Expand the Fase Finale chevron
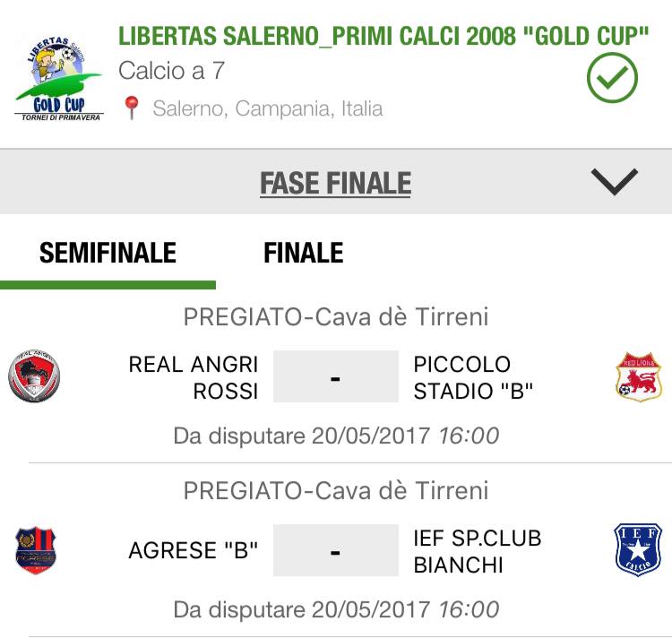This screenshot has width=672, height=638. point(614,182)
